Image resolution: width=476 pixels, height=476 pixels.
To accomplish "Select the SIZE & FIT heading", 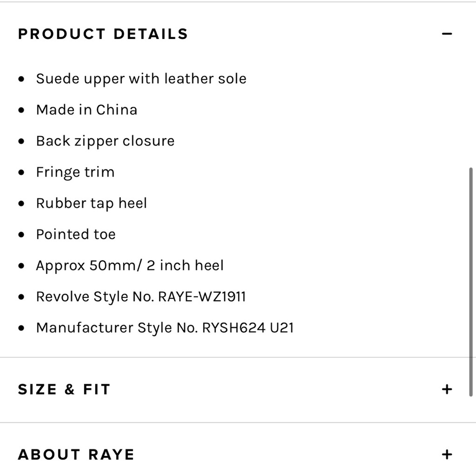I will pyautogui.click(x=64, y=389).
